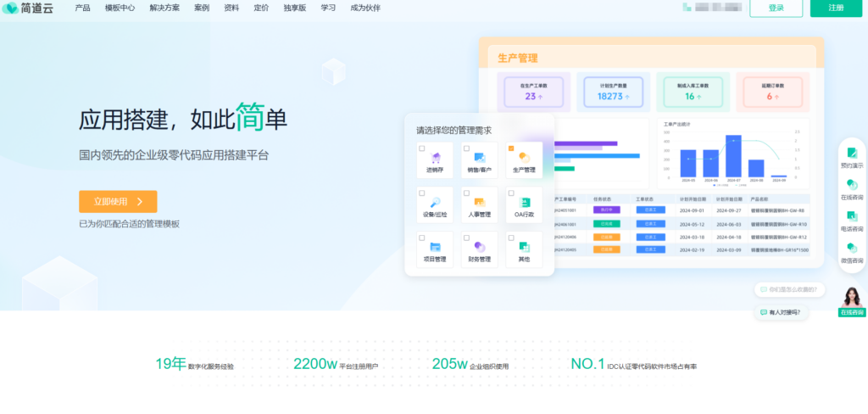Click the 项目管理 folder icon
868x414 pixels.
tap(435, 247)
